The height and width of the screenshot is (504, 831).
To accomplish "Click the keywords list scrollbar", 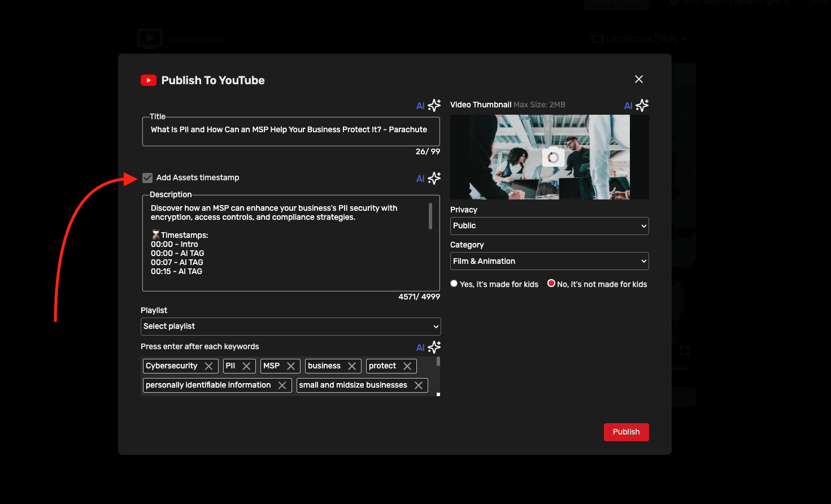I will pos(438,362).
